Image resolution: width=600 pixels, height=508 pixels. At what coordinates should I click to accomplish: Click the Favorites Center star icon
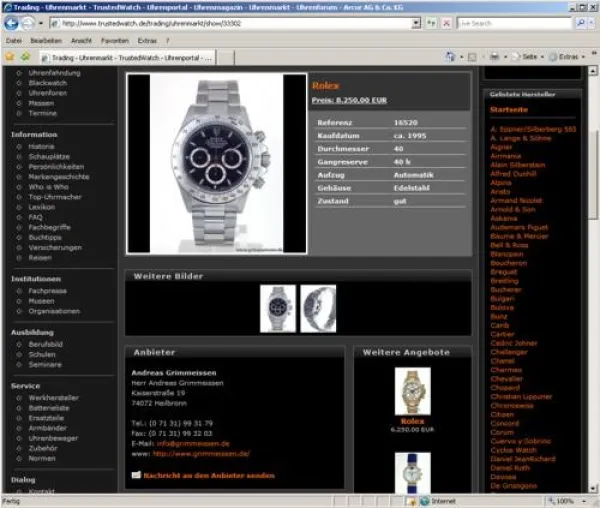[10, 57]
